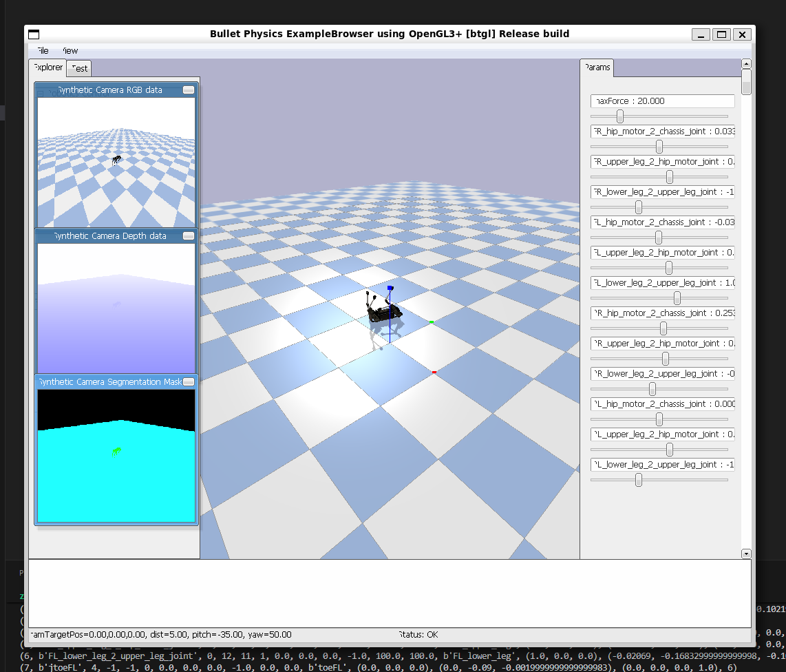Viewport: 786px width, 672px height.
Task: Click the Synthetic Camera RGB data preview image
Action: tap(116, 162)
